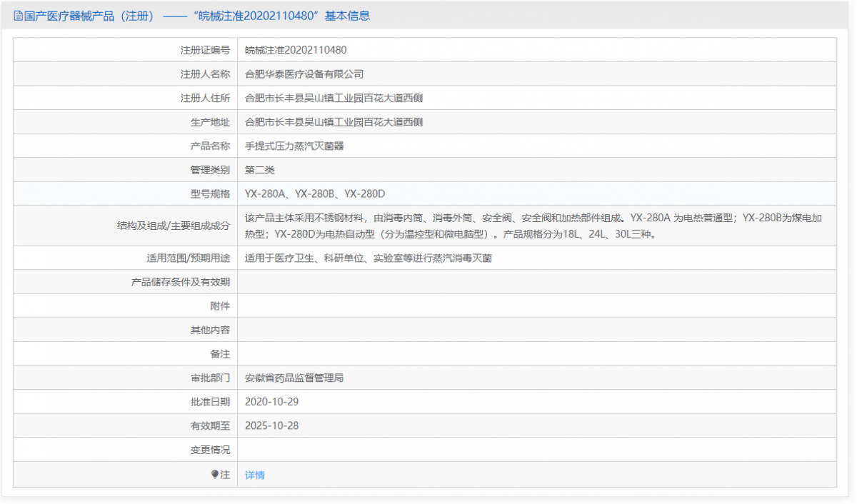Select the 变更情况 row label
The height and width of the screenshot is (504, 857).
(210, 449)
